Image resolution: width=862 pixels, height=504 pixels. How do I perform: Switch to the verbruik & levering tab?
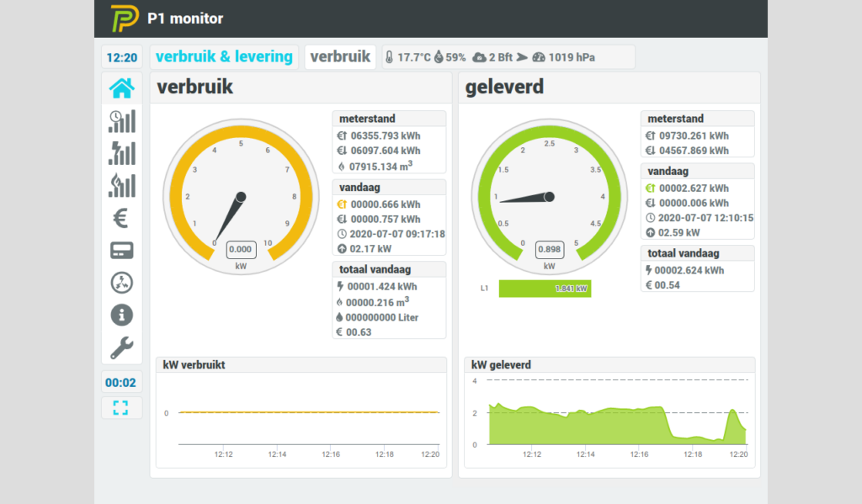tap(224, 56)
